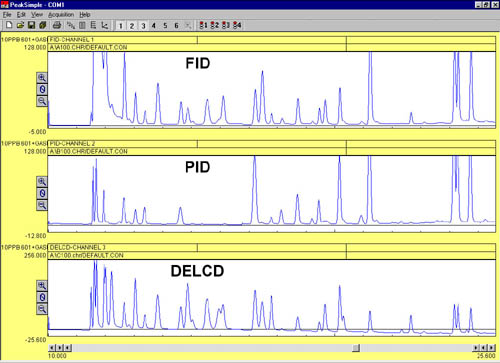500x363 pixels.
Task: Print chromatograms with the printer icon
Action: (x=57, y=25)
